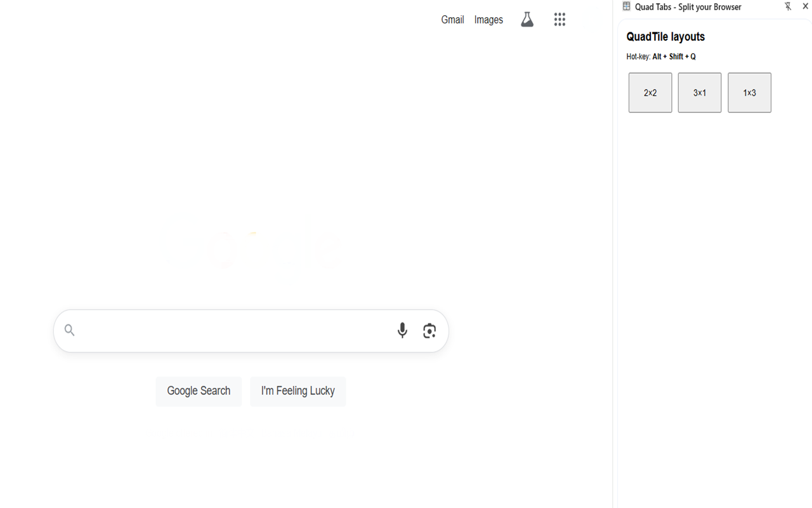Click the magnifier icon in the search box
This screenshot has width=812, height=508.
click(x=70, y=330)
